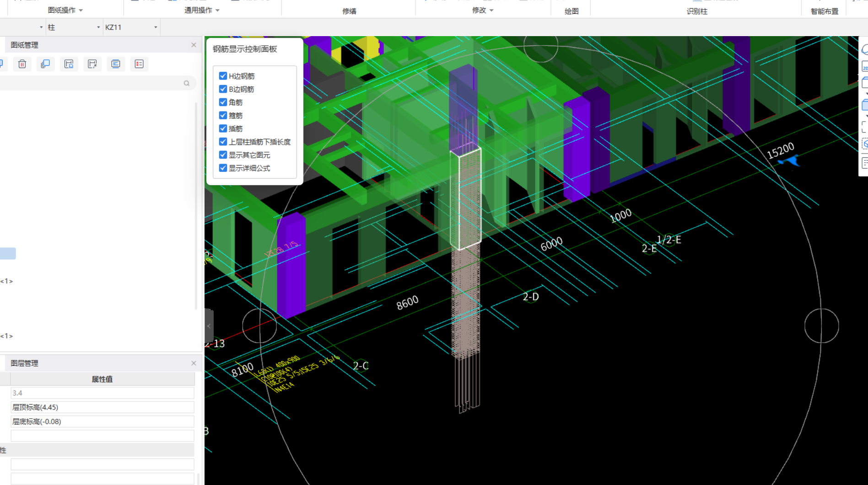Click the blue text-align drawing icon
868x485 pixels.
116,64
